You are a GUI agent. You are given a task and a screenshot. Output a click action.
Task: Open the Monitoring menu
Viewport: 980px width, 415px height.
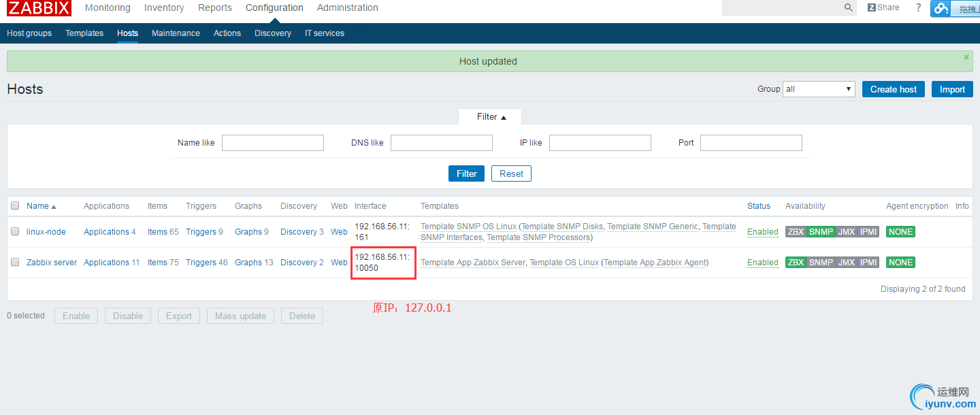point(108,7)
